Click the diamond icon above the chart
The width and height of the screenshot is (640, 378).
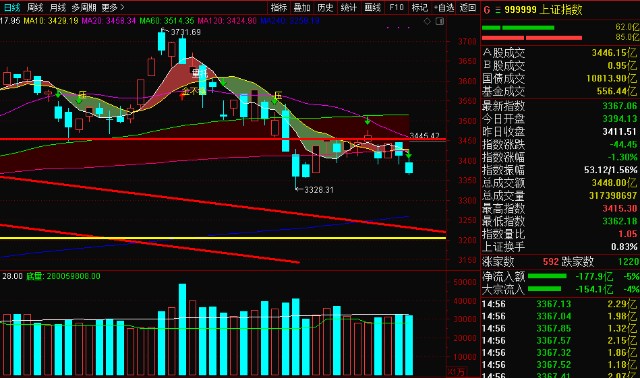coord(427,21)
